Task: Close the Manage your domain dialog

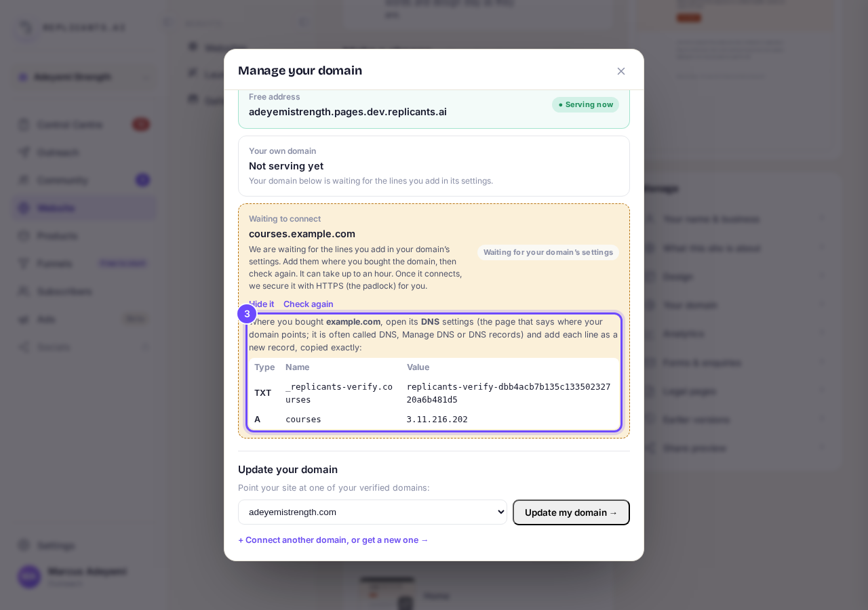Action: 621,71
